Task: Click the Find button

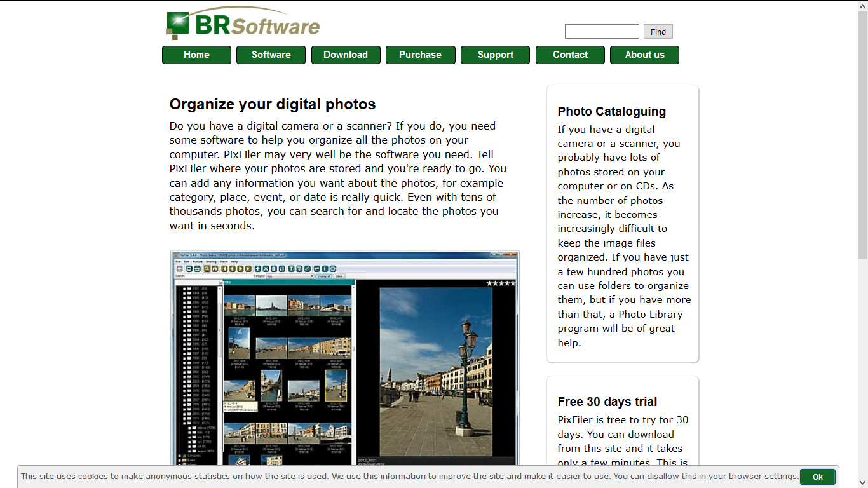Action: point(658,32)
